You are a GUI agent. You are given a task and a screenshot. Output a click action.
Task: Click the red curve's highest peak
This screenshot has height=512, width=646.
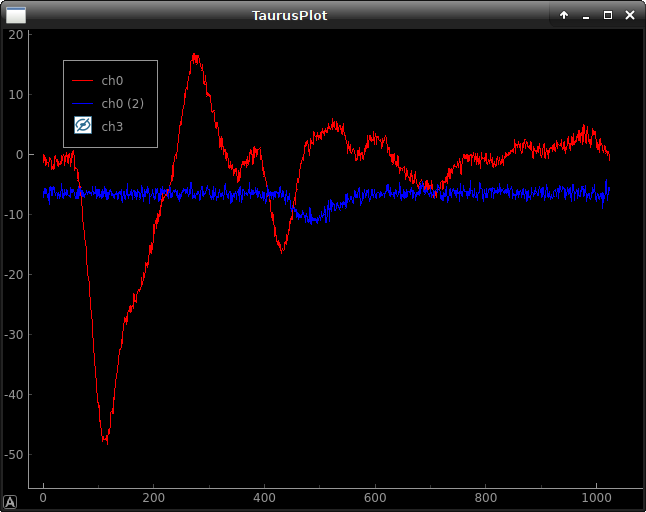click(195, 56)
